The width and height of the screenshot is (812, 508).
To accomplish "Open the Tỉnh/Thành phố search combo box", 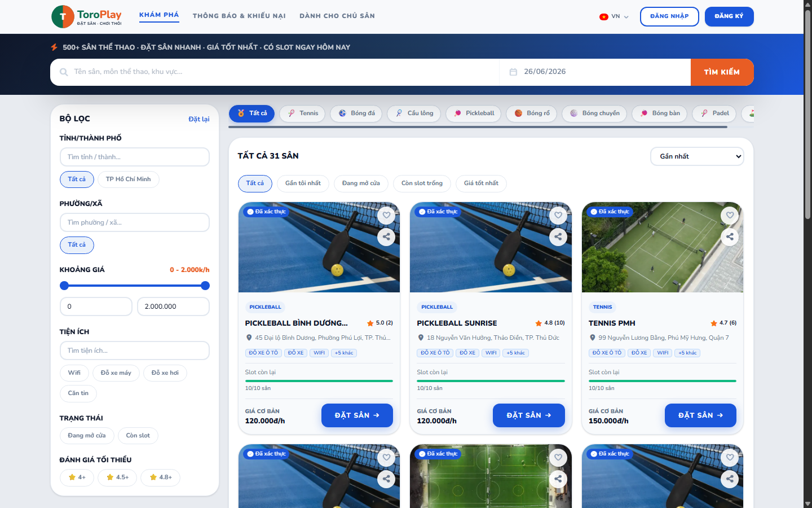I will tap(135, 157).
